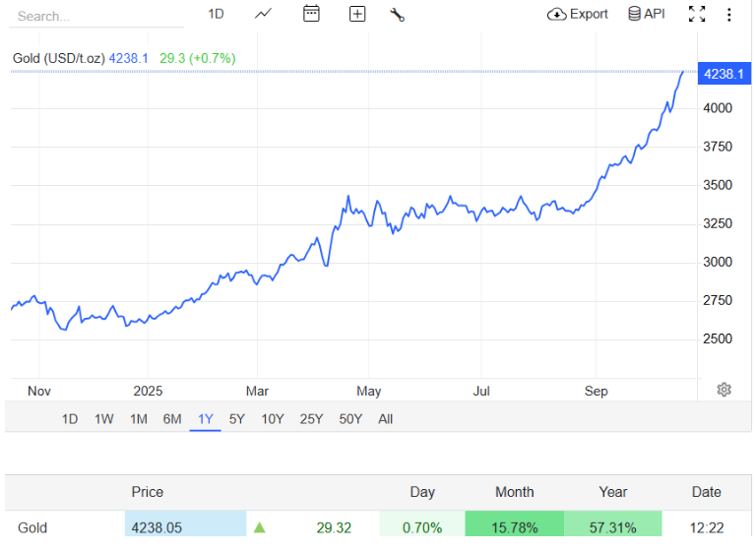The height and width of the screenshot is (552, 756).
Task: Switch chart to the 10Y range
Action: pyautogui.click(x=272, y=419)
